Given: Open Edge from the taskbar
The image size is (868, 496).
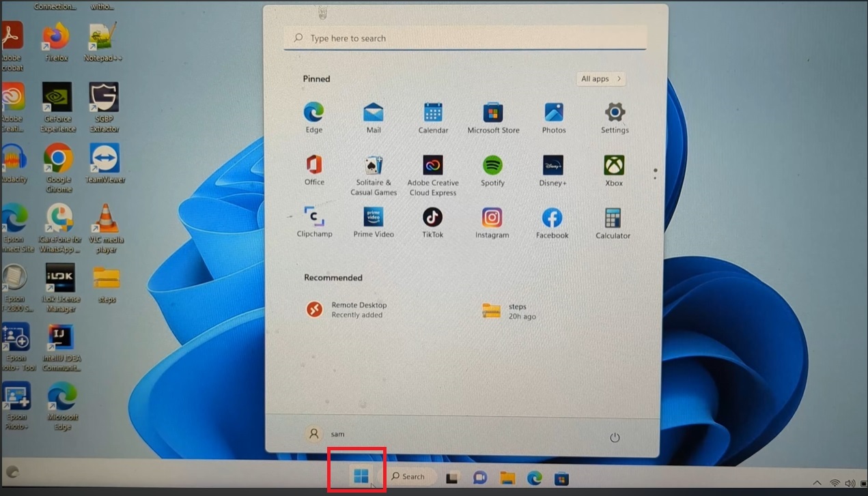Looking at the screenshot, I should point(534,478).
